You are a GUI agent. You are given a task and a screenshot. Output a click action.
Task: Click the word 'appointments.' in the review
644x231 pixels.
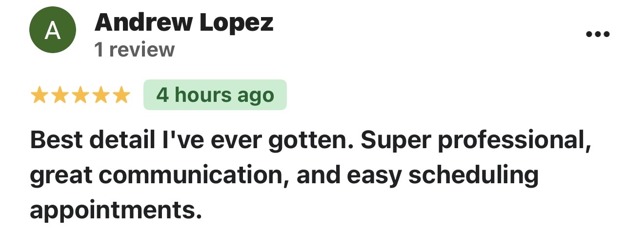116,210
